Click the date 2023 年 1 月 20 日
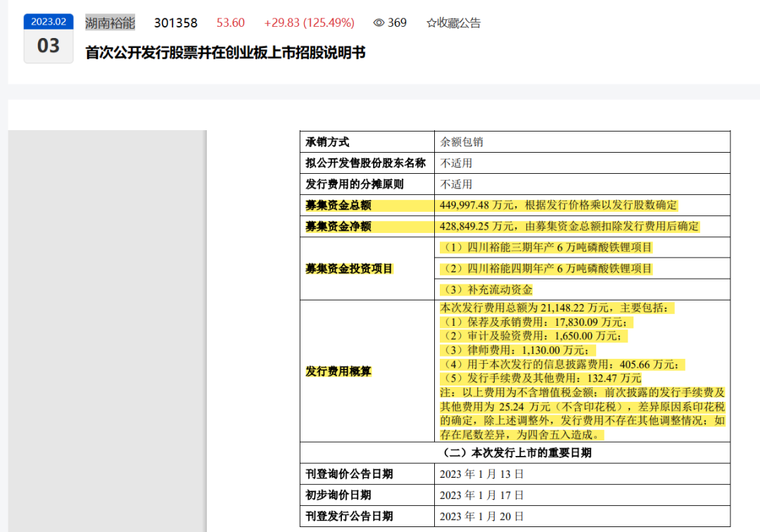The height and width of the screenshot is (532, 760). (x=482, y=516)
